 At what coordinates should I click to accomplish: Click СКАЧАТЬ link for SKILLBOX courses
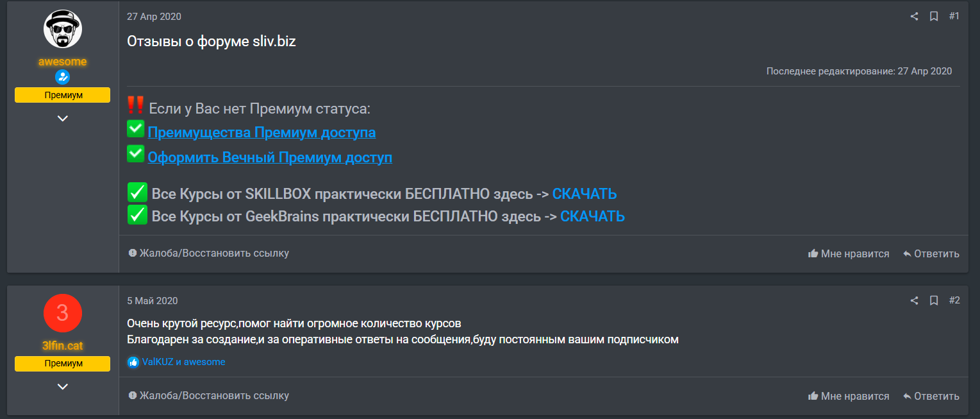[585, 194]
